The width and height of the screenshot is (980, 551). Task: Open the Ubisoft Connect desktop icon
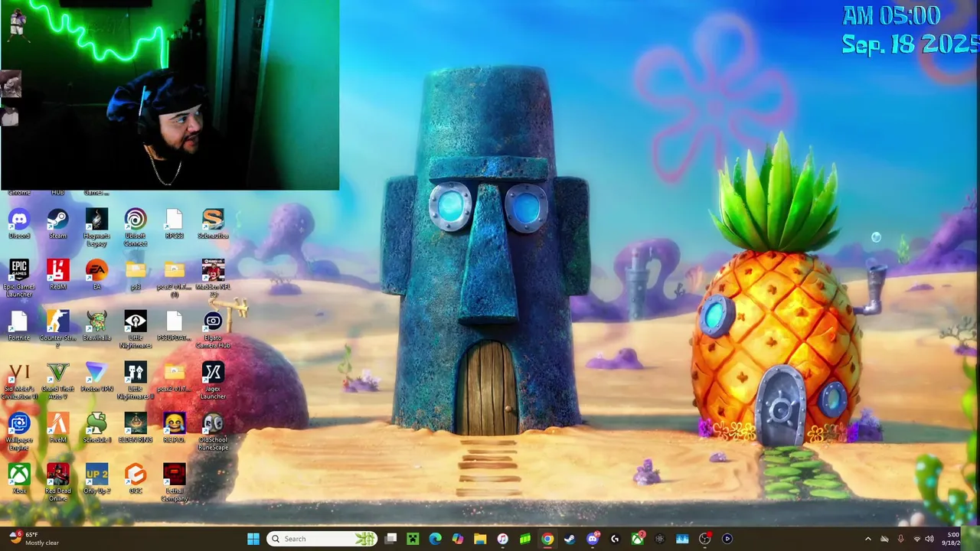tap(136, 227)
